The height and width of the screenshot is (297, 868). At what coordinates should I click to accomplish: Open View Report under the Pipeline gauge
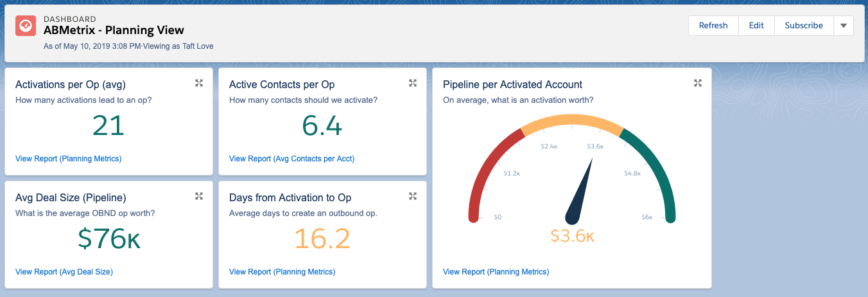click(496, 272)
